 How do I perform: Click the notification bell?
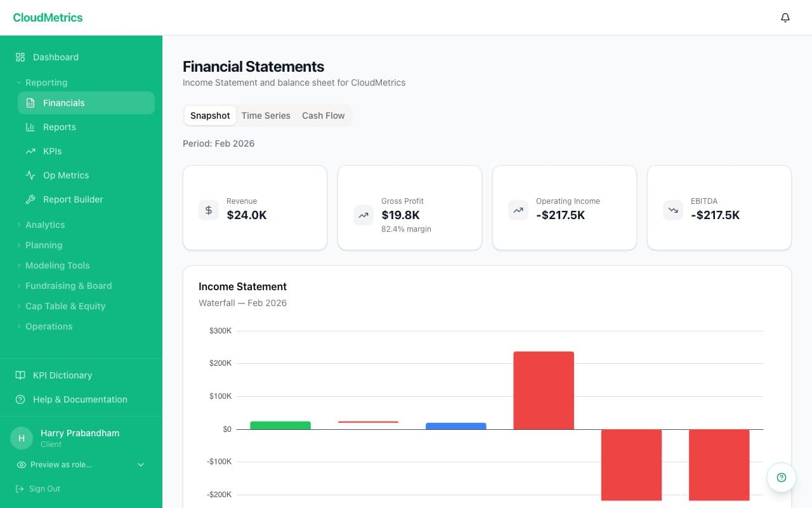tap(785, 18)
